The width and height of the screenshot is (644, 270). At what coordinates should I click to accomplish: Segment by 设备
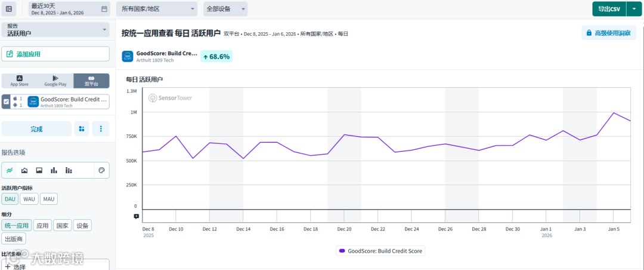82,226
